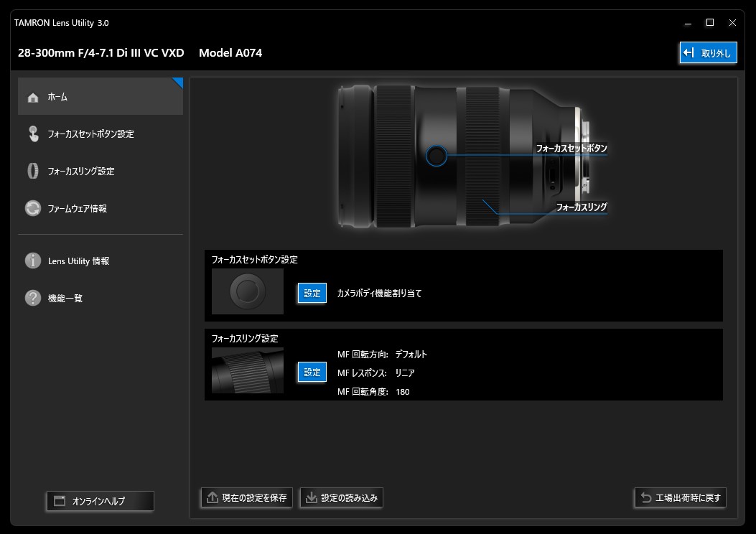The height and width of the screenshot is (534, 756).
Task: Click the focus set button finger icon
Action: [33, 134]
